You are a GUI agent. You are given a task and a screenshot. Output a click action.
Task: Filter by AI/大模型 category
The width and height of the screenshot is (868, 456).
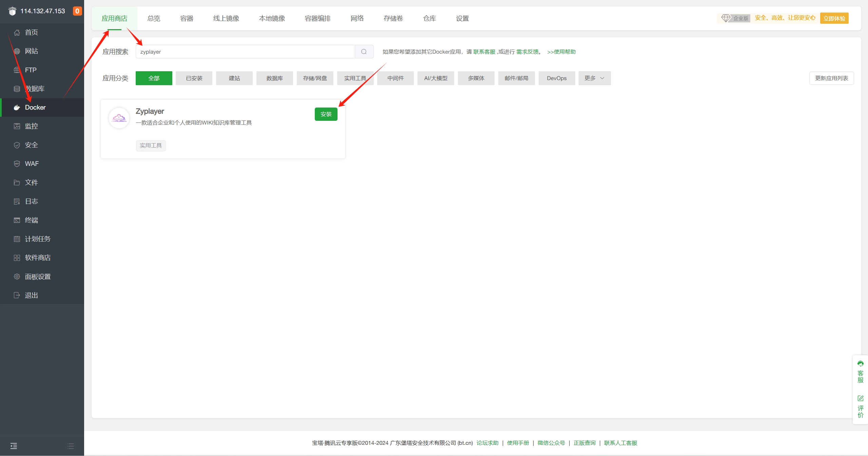tap(436, 78)
